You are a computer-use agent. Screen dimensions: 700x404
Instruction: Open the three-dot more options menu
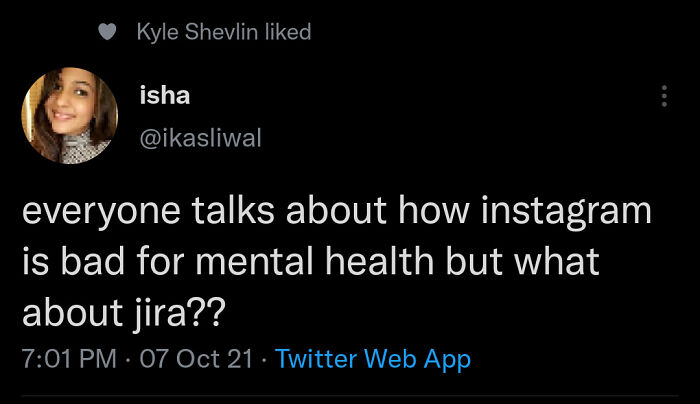664,96
